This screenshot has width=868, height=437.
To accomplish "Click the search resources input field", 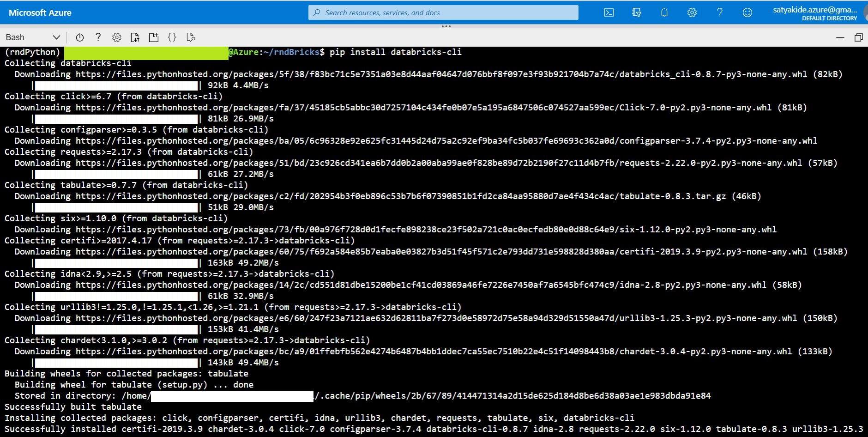I will [443, 12].
